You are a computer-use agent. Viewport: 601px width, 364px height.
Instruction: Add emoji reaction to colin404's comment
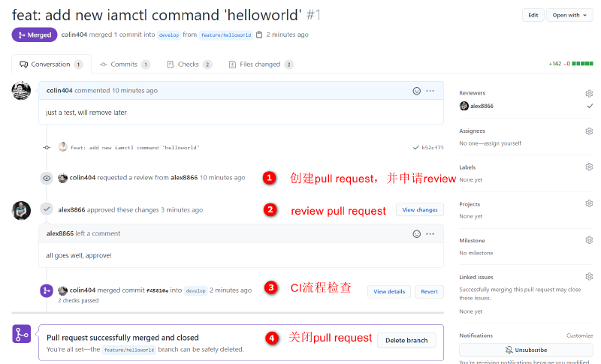point(416,91)
